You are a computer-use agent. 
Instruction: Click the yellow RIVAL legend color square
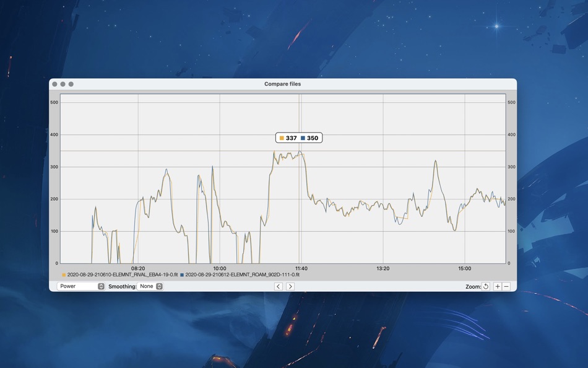click(64, 275)
